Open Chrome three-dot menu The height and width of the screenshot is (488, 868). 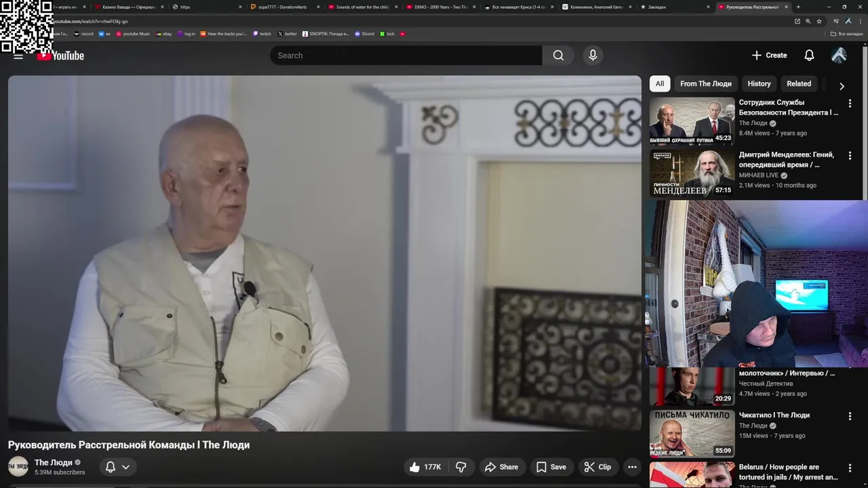point(860,21)
